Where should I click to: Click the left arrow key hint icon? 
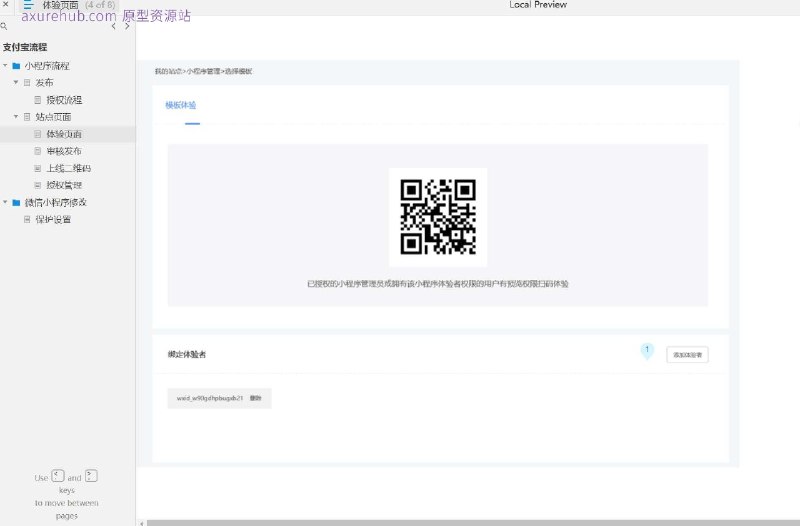pyautogui.click(x=58, y=476)
